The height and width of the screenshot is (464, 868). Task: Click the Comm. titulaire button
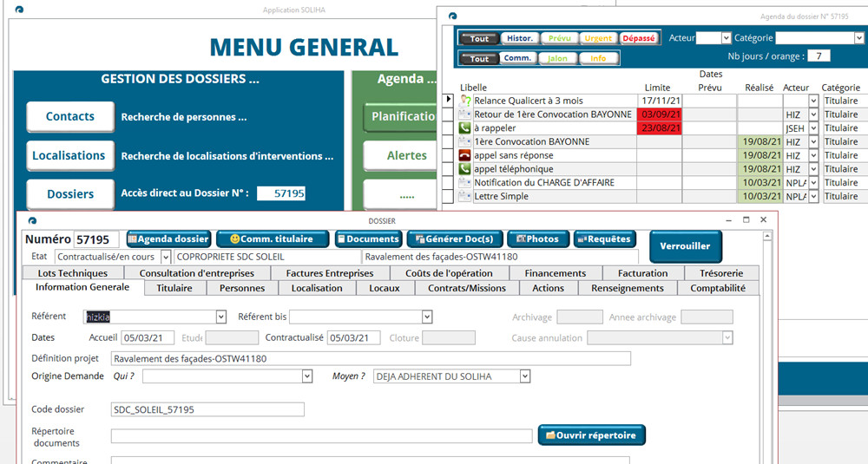[x=273, y=239]
